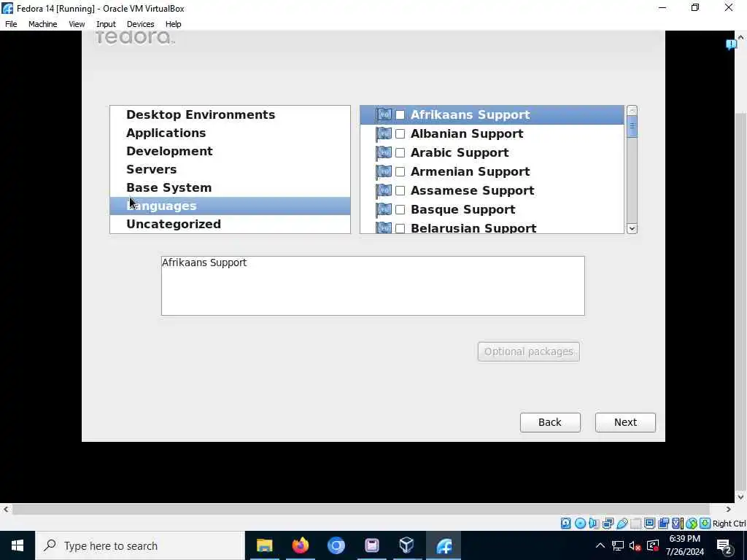Open the Devices menu
747x560 pixels.
coord(141,24)
